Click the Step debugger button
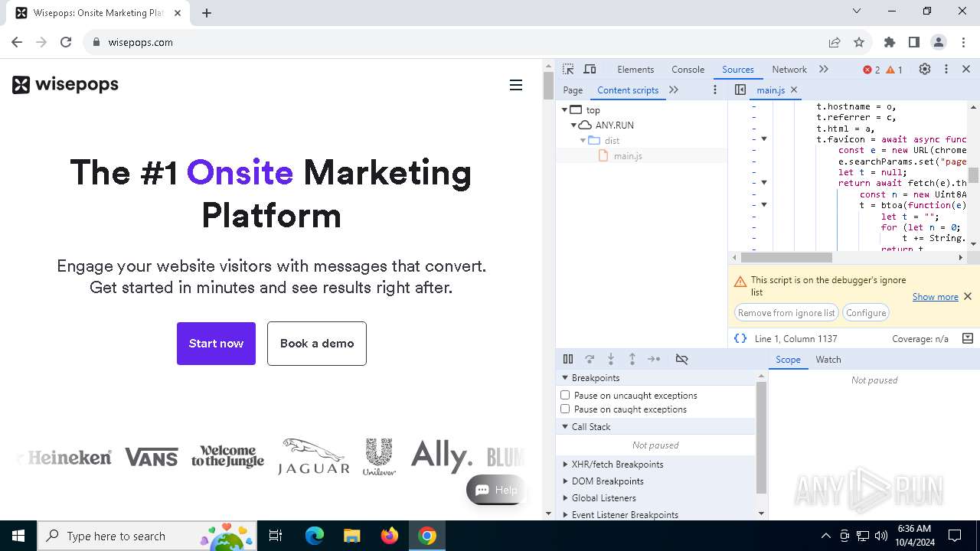980x551 pixels. [x=654, y=359]
